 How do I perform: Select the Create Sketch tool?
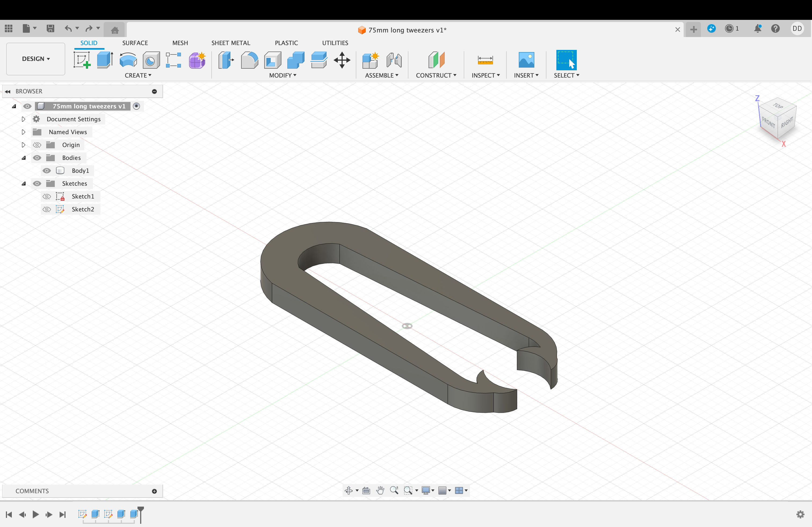pos(82,60)
